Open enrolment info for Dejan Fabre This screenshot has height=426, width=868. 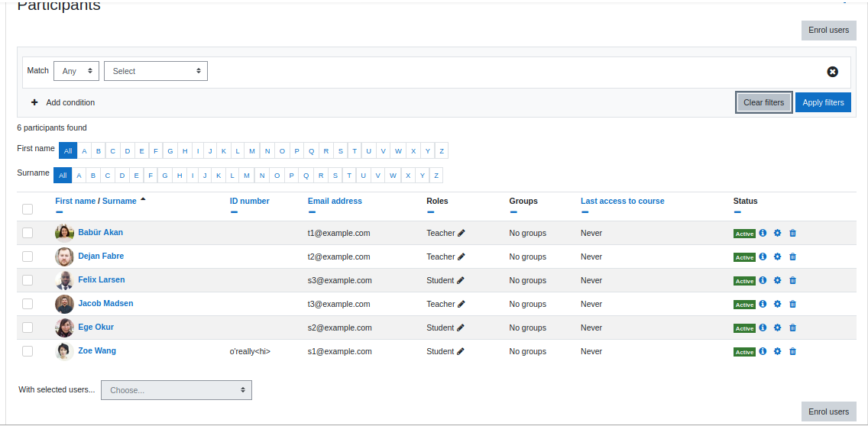point(763,257)
